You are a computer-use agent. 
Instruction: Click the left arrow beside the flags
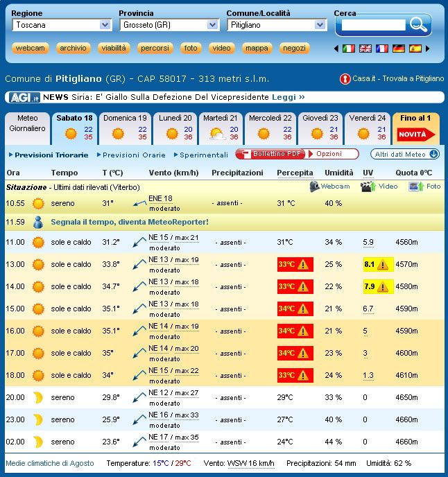pos(336,49)
